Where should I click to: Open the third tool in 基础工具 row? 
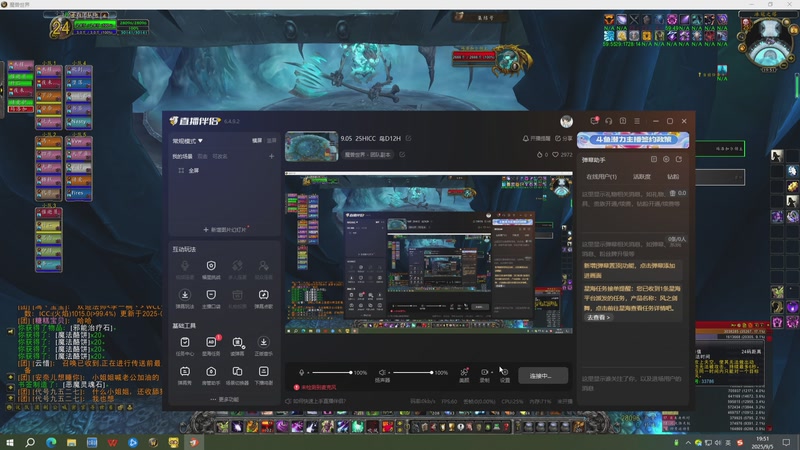click(x=237, y=345)
